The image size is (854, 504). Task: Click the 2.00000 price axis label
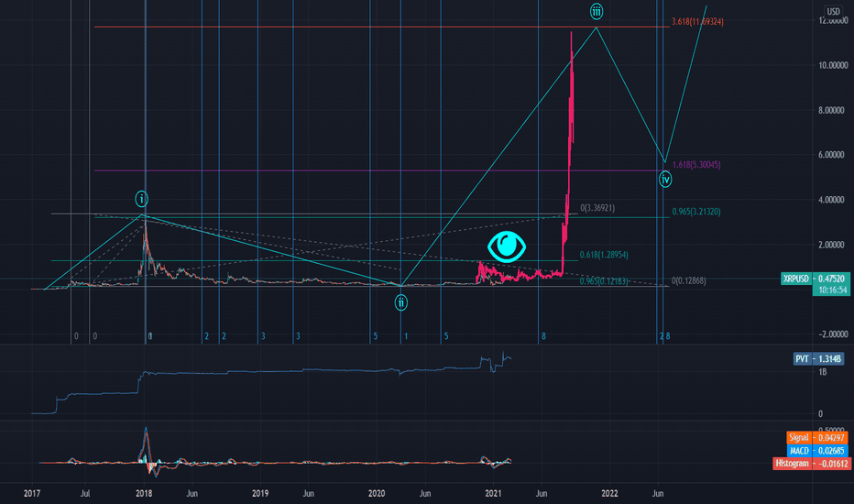tap(831, 245)
